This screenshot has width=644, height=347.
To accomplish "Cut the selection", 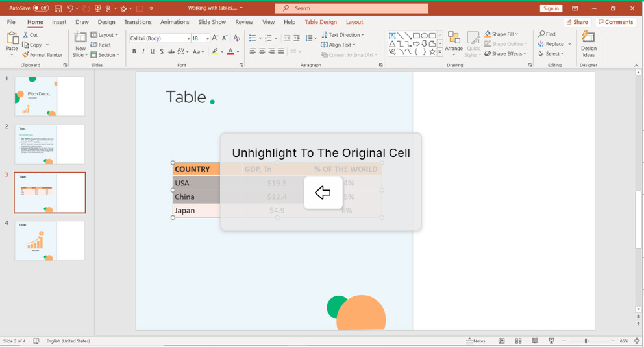I will (x=31, y=35).
